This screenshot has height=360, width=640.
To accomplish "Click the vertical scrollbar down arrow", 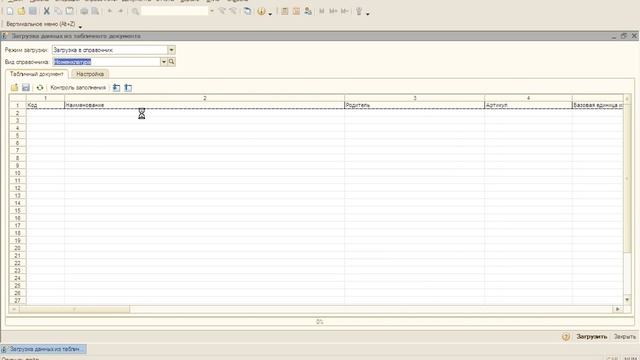I will (627, 300).
